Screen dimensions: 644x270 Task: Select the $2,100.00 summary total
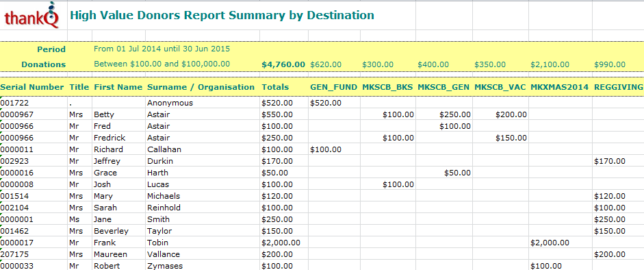550,64
